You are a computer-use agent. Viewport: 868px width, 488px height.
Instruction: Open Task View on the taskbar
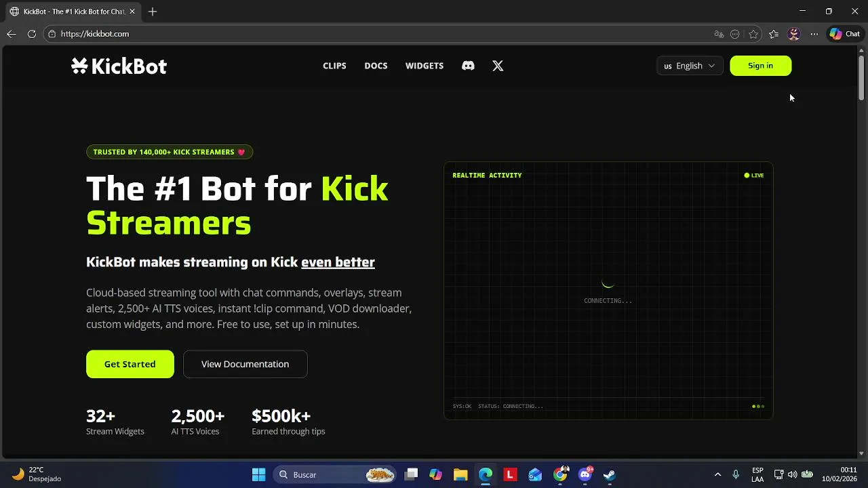(411, 474)
